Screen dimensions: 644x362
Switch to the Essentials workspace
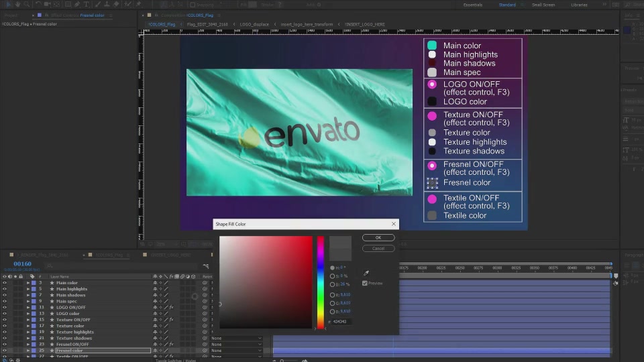pyautogui.click(x=473, y=5)
